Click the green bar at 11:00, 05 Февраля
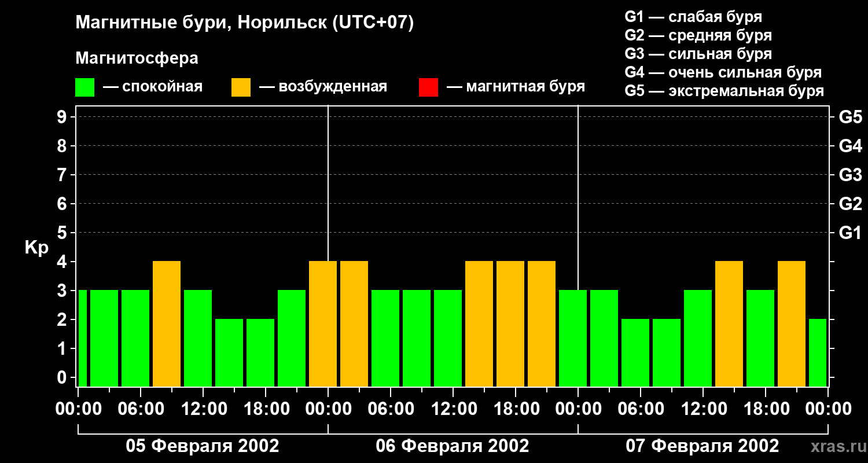 coord(198,338)
